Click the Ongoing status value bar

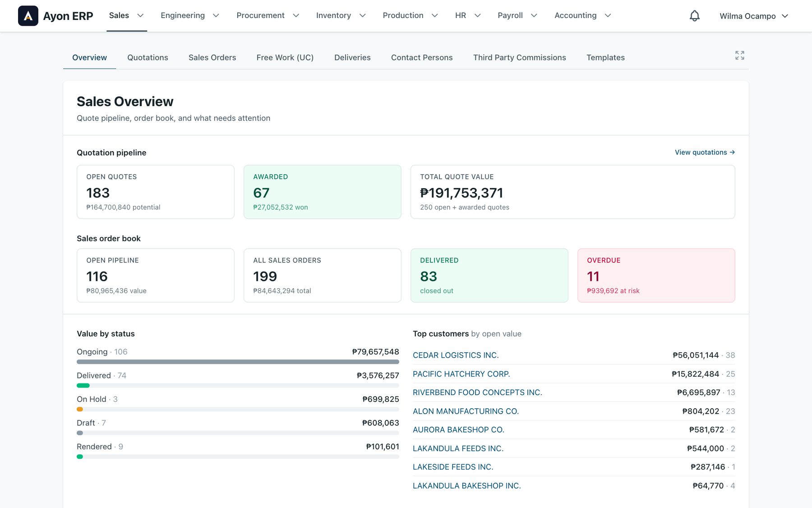point(238,362)
